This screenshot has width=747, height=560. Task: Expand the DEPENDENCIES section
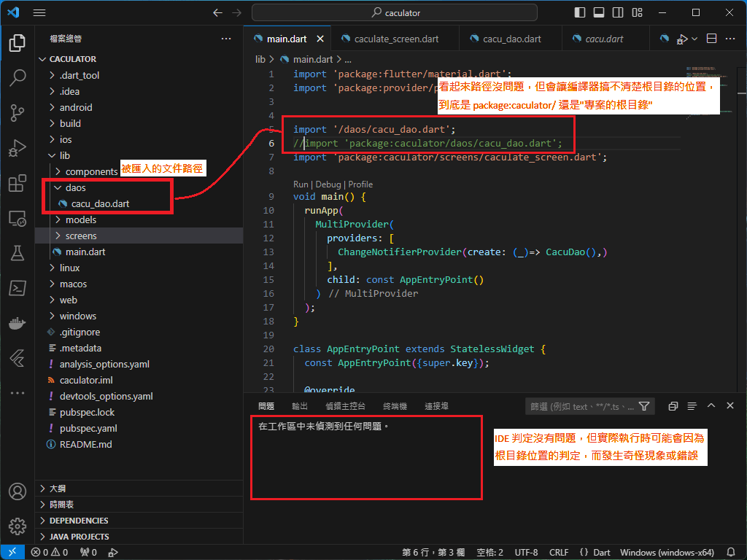pos(79,521)
